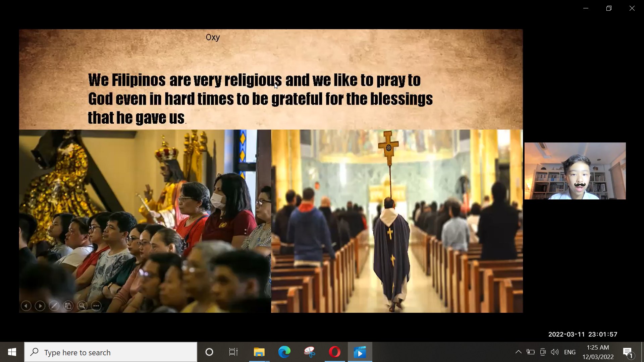The width and height of the screenshot is (644, 362).
Task: Open Task View on taskbar
Action: tap(233, 352)
